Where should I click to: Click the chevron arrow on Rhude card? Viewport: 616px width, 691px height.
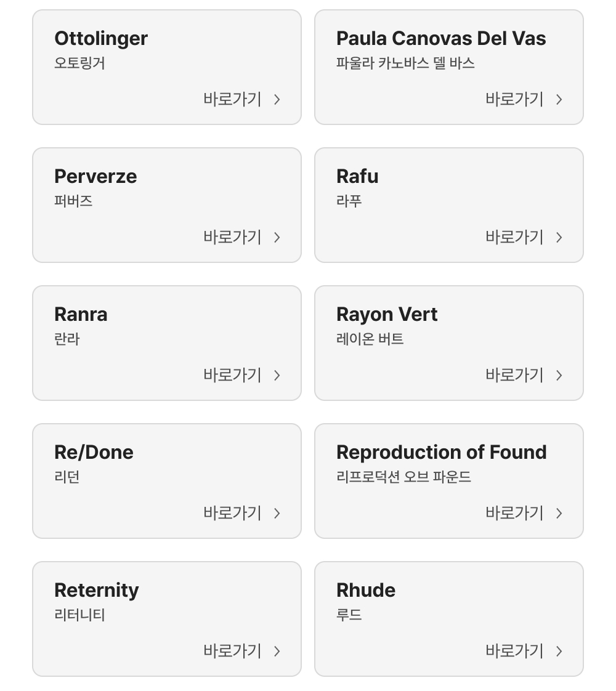559,652
